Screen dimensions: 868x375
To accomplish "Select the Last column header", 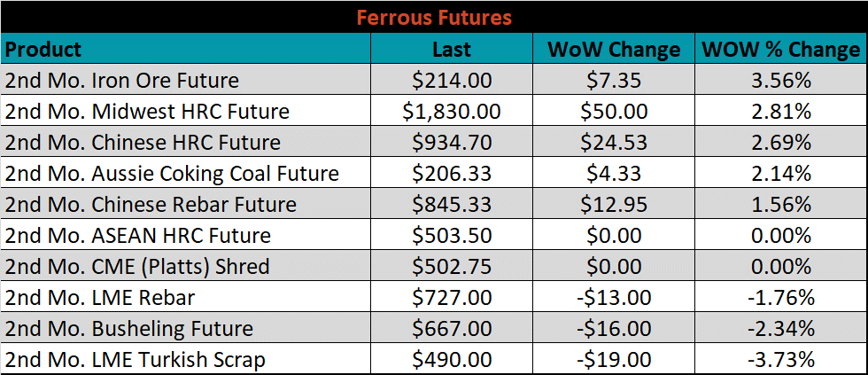I will 452,48.
